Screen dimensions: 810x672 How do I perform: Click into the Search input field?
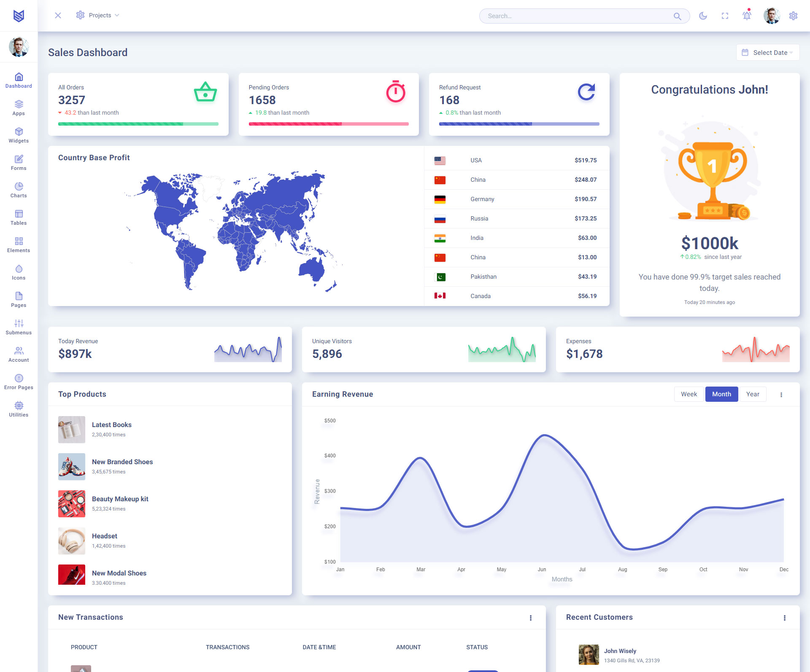coord(578,16)
